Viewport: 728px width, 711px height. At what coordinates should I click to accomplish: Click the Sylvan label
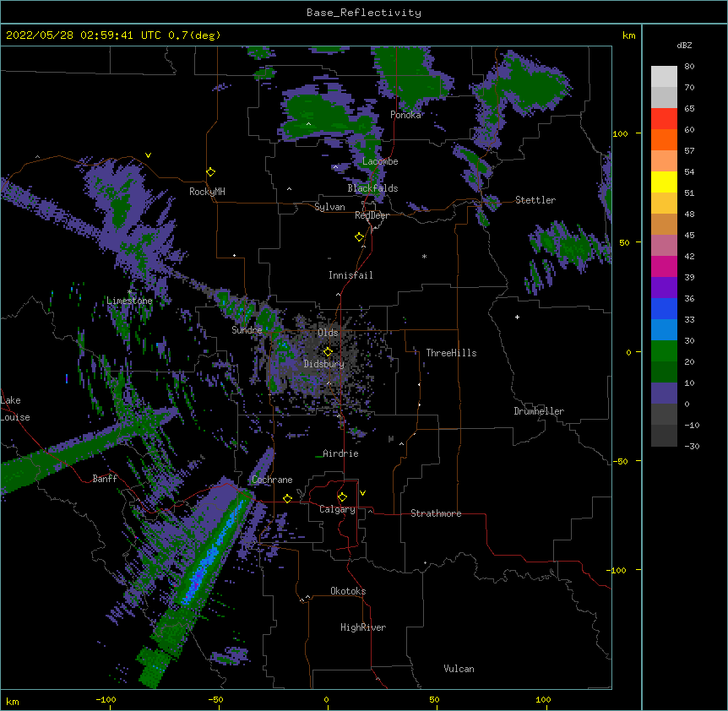pyautogui.click(x=329, y=207)
